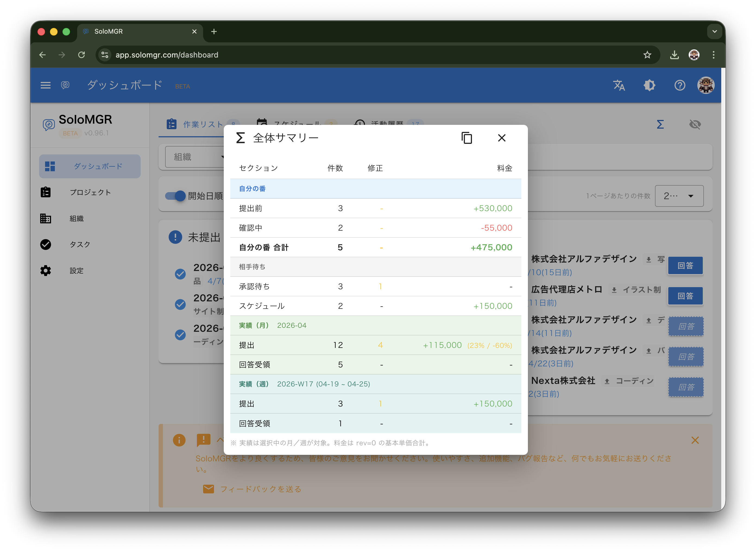Viewport: 756px width, 552px height.
Task: Close the 全体サマリー dialog
Action: coord(501,138)
